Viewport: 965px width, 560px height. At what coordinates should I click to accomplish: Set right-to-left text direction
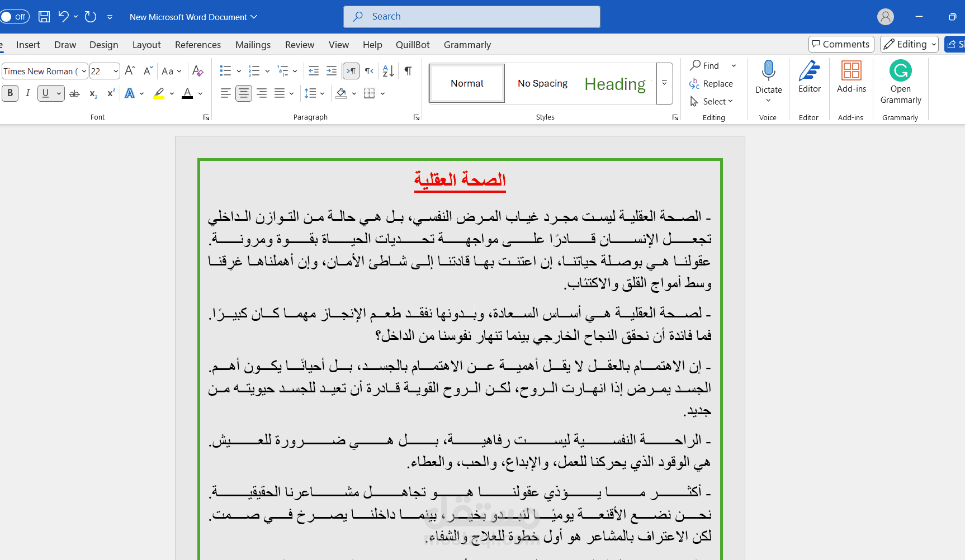coord(369,70)
